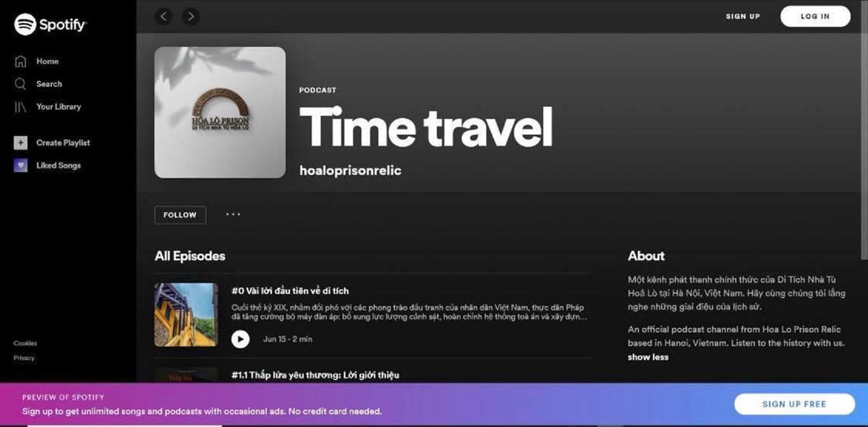
Task: Click the LOG IN button
Action: 815,16
